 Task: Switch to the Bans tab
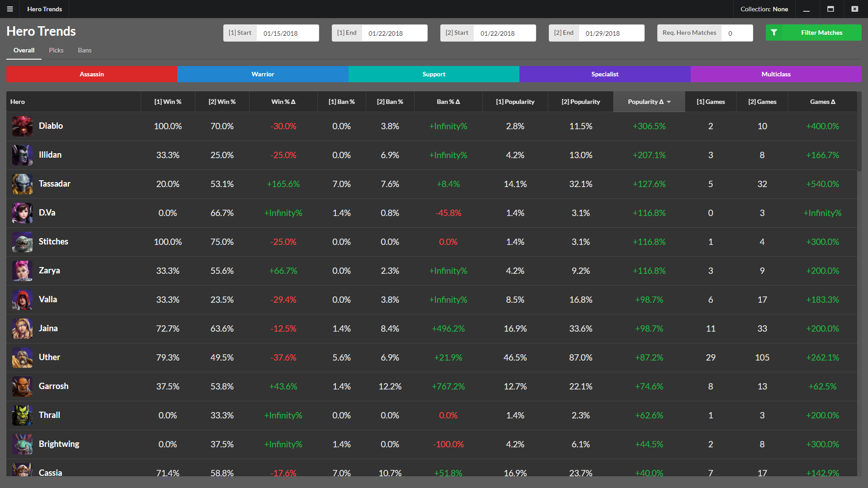coord(85,50)
